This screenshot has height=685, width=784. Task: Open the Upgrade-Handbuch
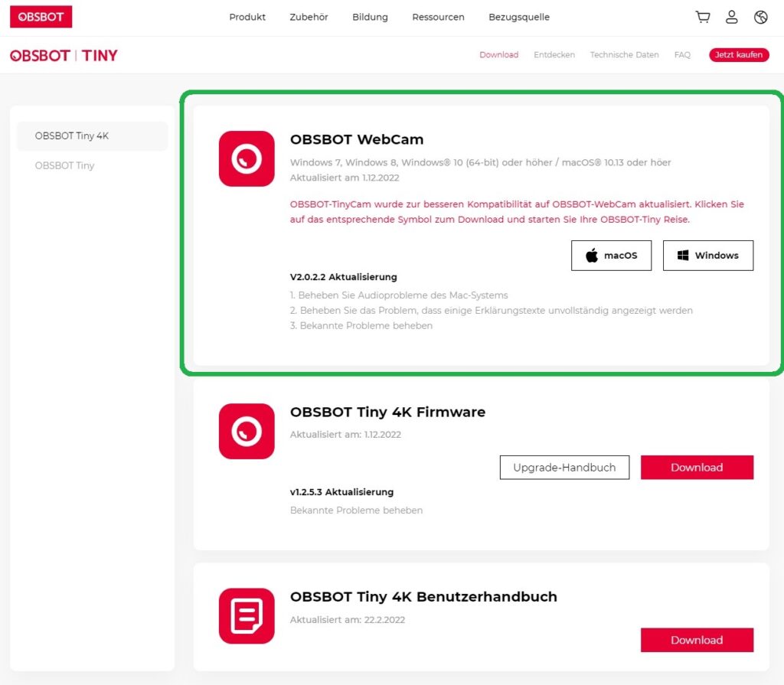564,467
